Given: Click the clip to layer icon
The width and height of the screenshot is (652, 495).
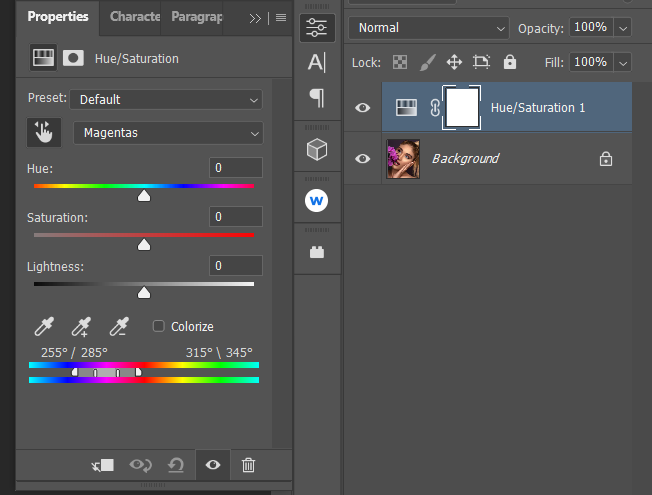Looking at the screenshot, I should pyautogui.click(x=102, y=465).
